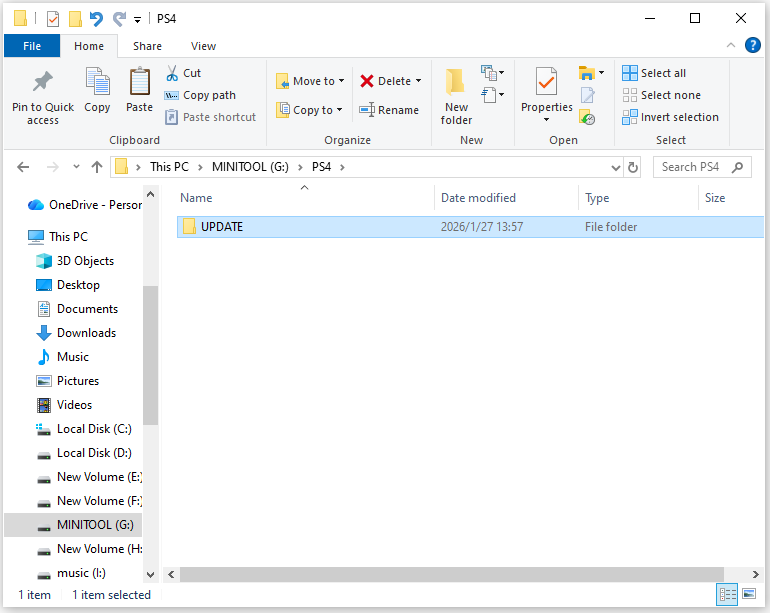Open Local Disk (C:) in sidebar
Viewport: 770px width, 613px height.
click(84, 429)
